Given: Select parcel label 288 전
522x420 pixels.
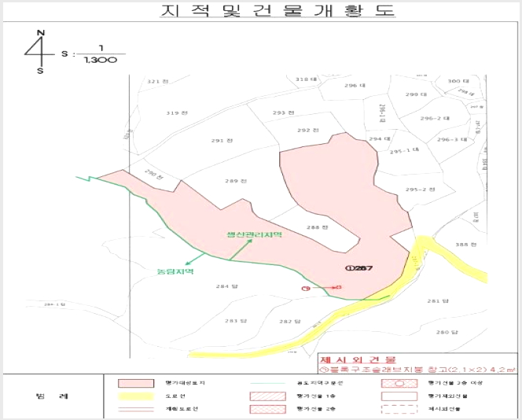Looking at the screenshot, I should 318,227.
